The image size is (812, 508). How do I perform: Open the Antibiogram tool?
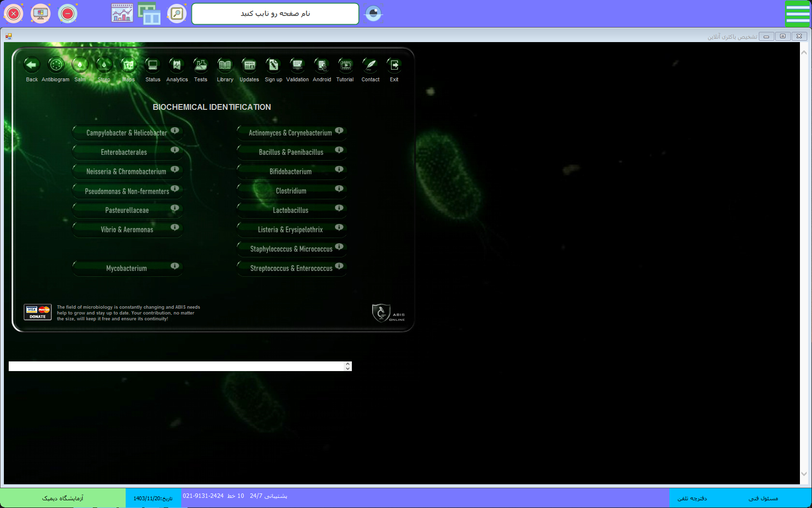(56, 65)
